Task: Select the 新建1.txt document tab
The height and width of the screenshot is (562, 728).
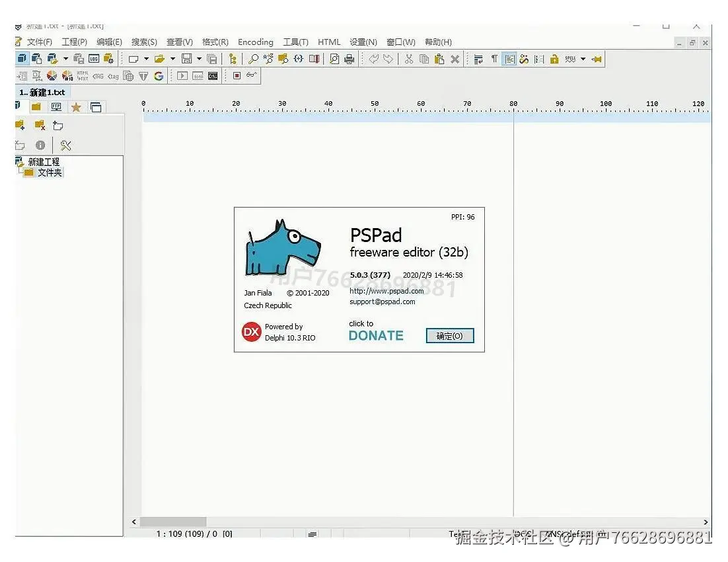Action: (42, 93)
